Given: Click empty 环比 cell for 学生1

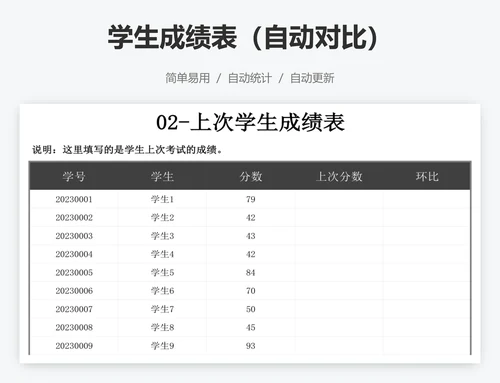Looking at the screenshot, I should [x=427, y=199].
